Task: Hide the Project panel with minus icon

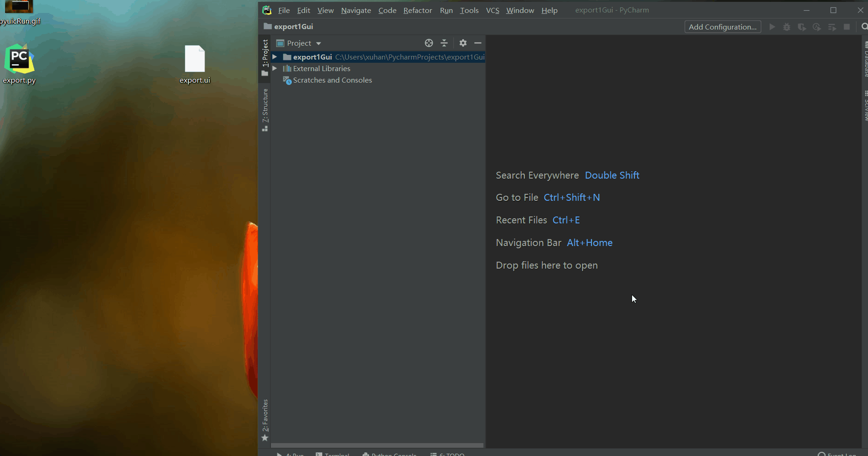Action: pyautogui.click(x=478, y=43)
